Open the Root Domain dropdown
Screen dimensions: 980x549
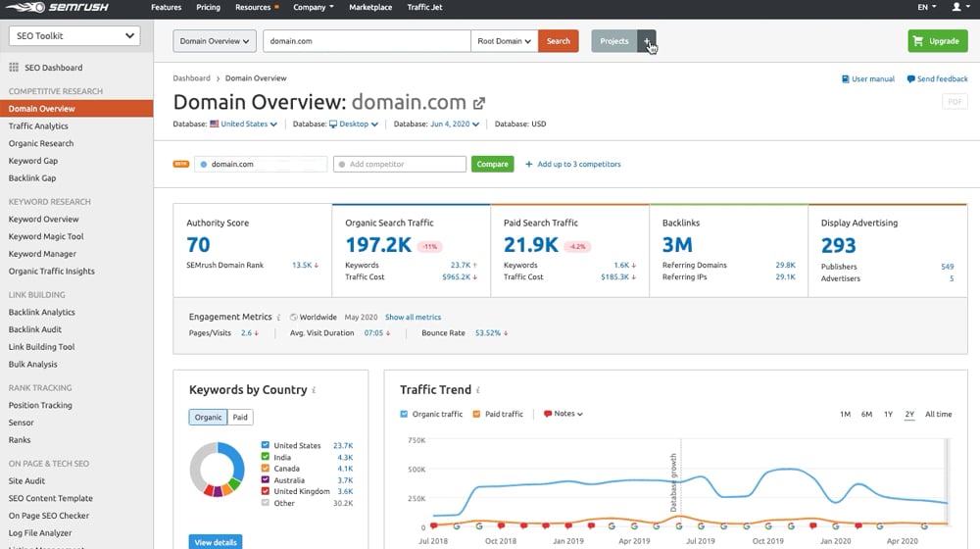[x=505, y=41]
